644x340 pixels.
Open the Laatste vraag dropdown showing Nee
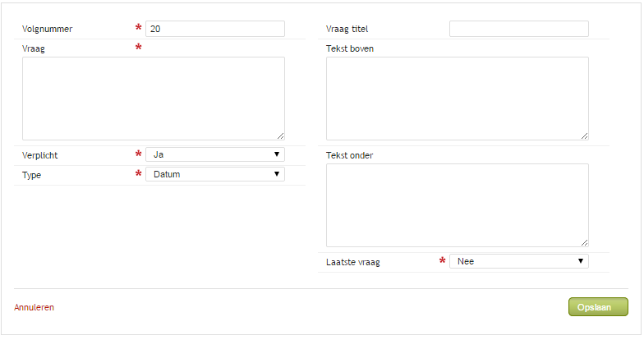(x=519, y=261)
